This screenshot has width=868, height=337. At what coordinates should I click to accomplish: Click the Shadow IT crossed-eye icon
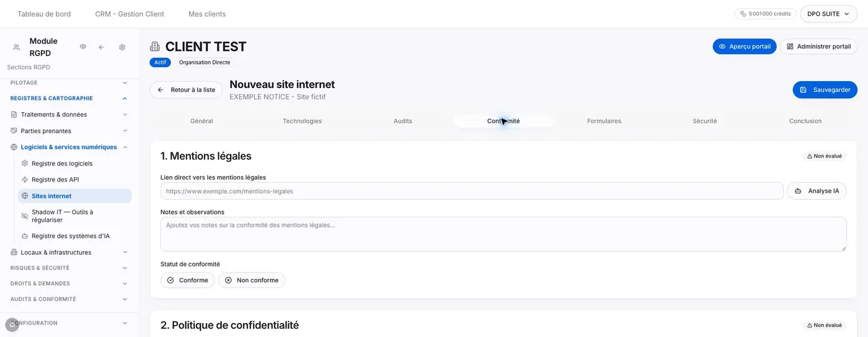pyautogui.click(x=25, y=216)
